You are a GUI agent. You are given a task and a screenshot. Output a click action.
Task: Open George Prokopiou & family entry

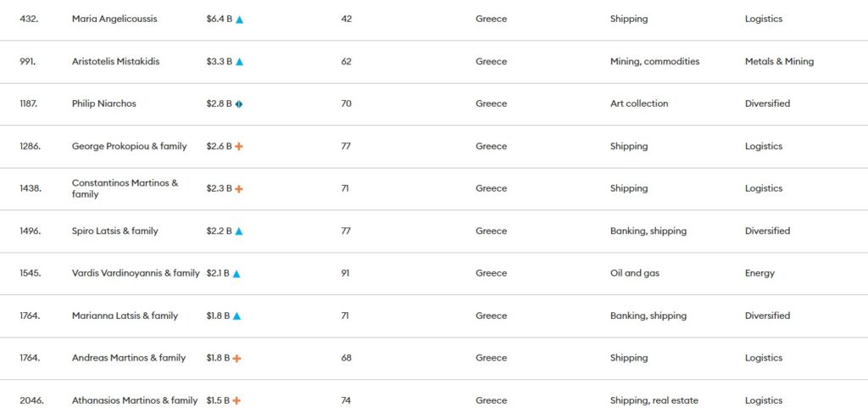tap(130, 147)
